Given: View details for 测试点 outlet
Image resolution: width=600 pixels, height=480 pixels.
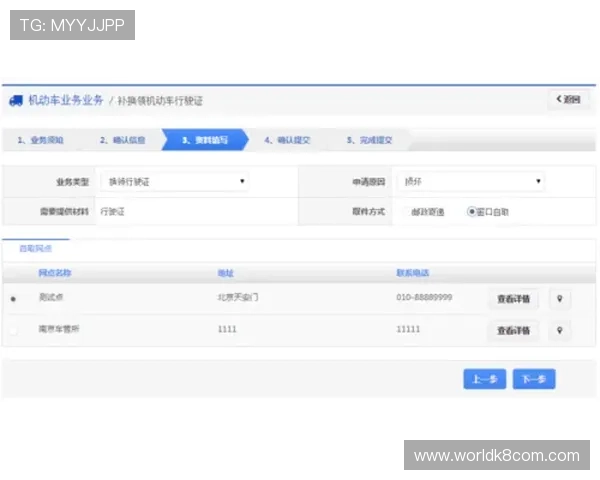Looking at the screenshot, I should click(x=513, y=299).
